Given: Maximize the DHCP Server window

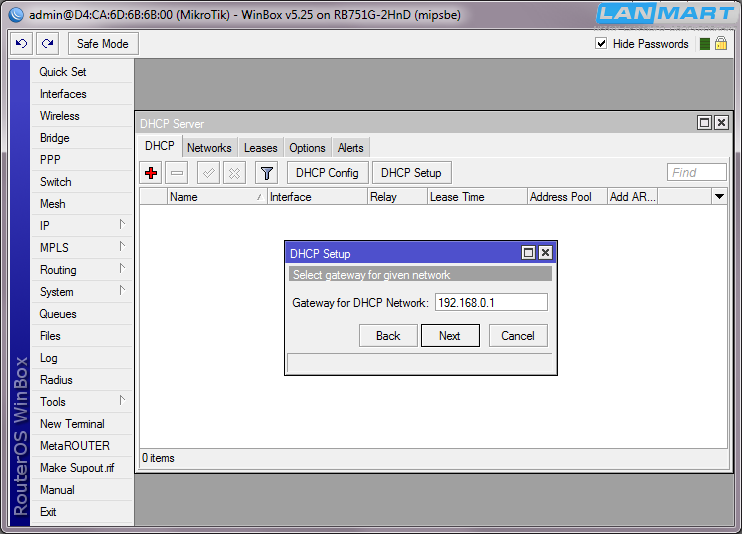Looking at the screenshot, I should tap(704, 123).
